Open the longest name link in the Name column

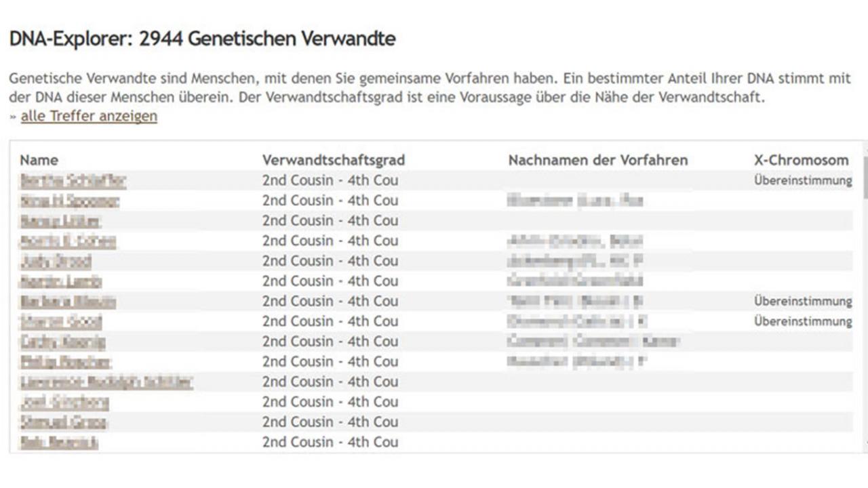point(106,382)
